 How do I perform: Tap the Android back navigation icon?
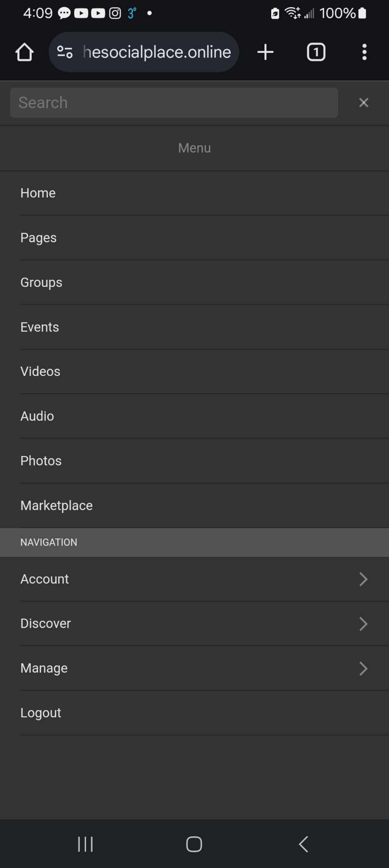pos(303,844)
